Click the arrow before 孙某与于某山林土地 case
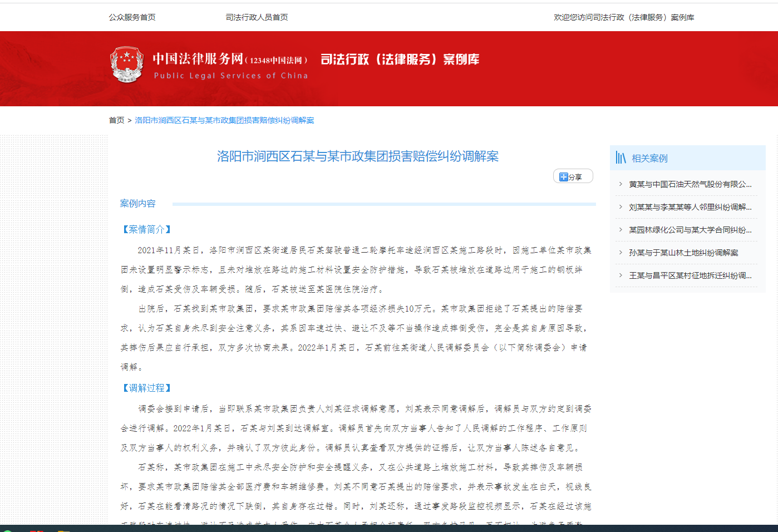Screen dimensions: 778x532 click(x=621, y=253)
